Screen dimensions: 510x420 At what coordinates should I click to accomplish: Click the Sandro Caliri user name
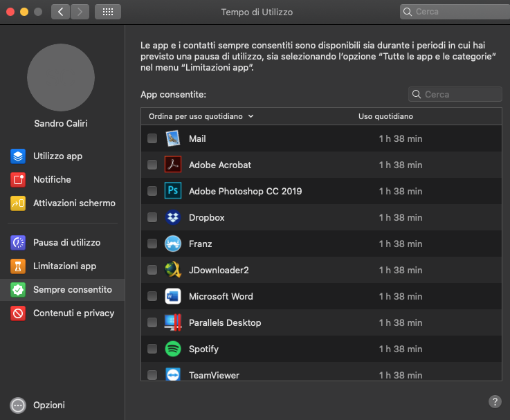61,124
